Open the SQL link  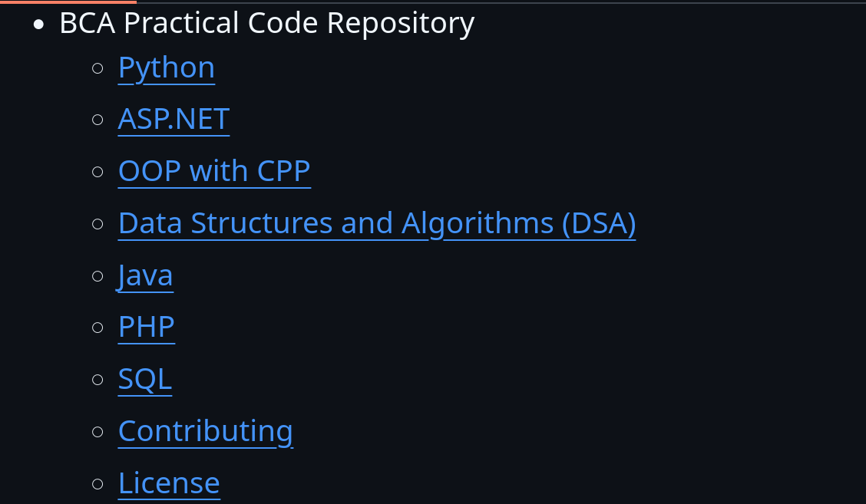click(144, 379)
